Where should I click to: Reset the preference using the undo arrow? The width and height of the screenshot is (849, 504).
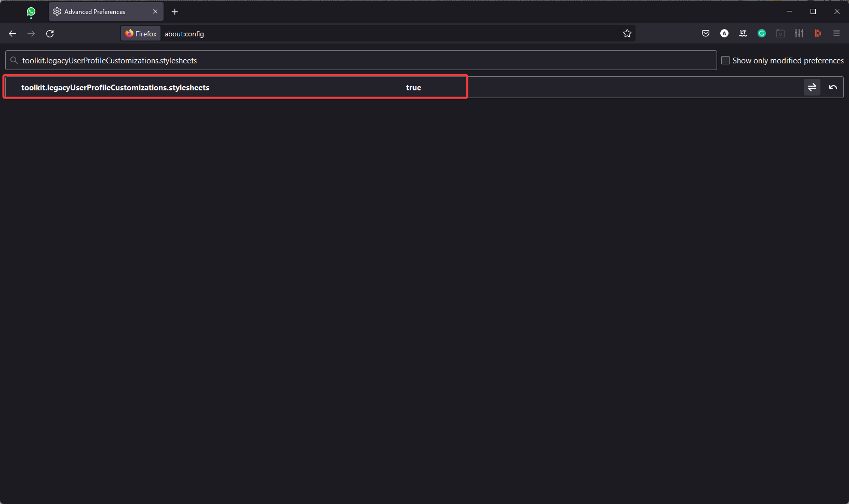tap(833, 87)
